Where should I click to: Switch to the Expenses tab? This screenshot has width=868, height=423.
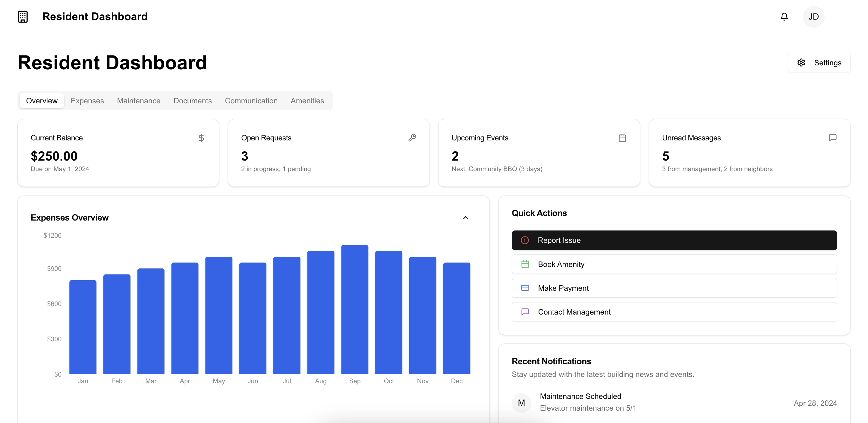87,101
